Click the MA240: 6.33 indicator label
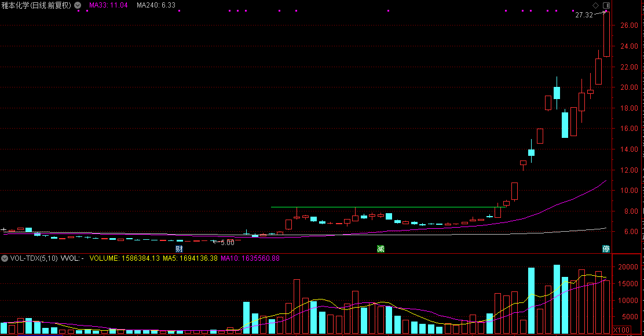The width and height of the screenshot is (644, 336). 156,5
